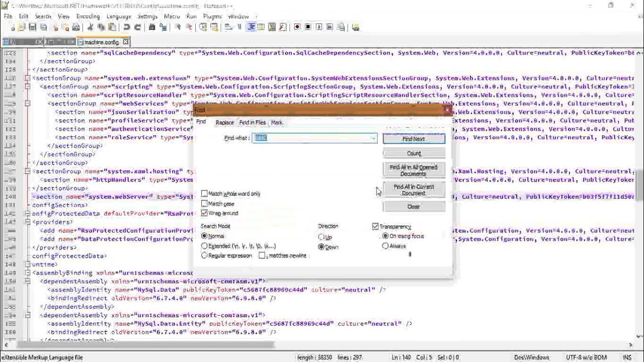The height and width of the screenshot is (362, 644).
Task: Collapse the second dependentAssembly fold marker
Action: click(x=28, y=315)
